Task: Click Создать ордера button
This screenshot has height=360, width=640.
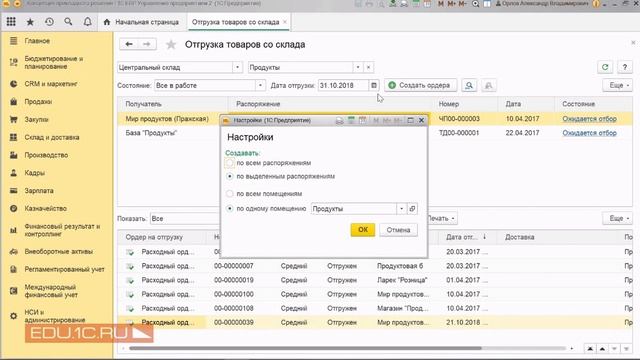Action: coord(420,85)
